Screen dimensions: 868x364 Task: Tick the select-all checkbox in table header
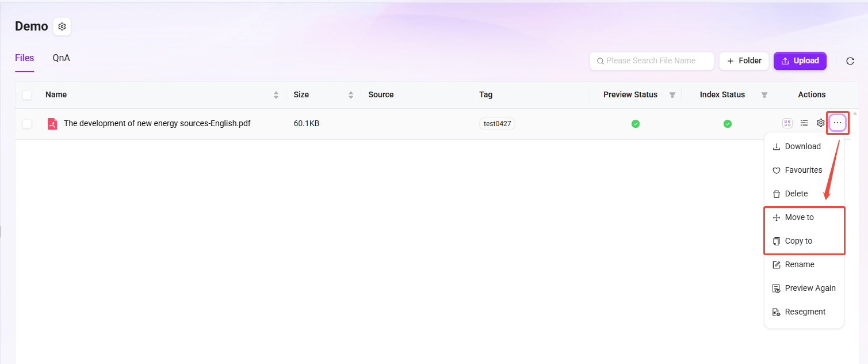click(27, 94)
